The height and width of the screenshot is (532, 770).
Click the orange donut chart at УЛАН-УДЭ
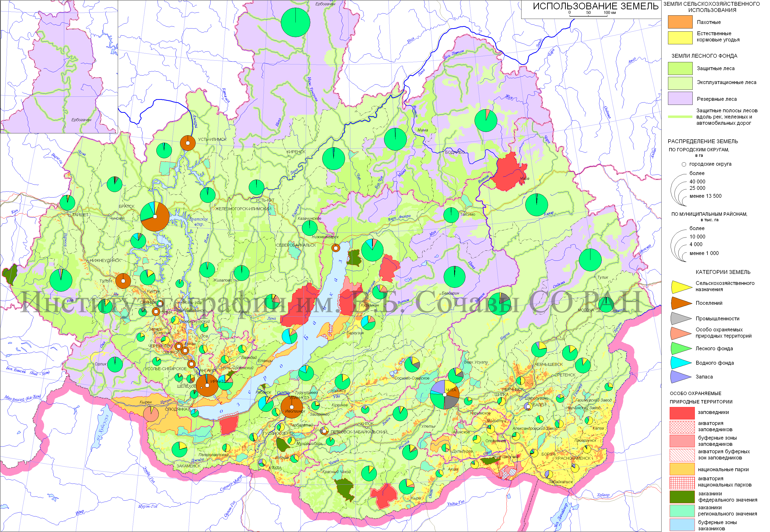(292, 407)
